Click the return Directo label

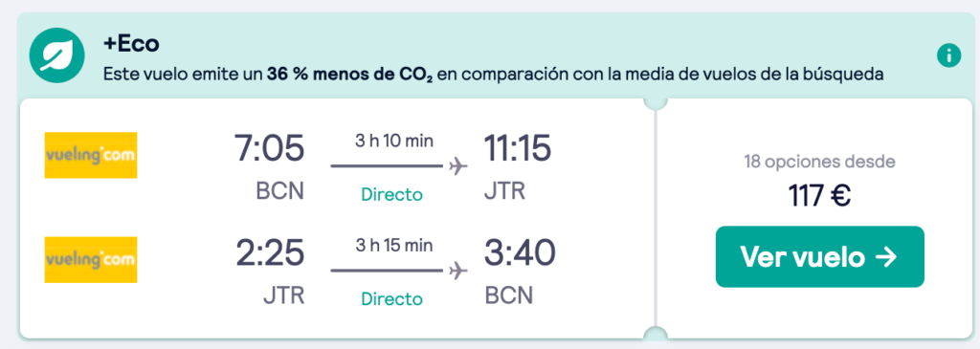tap(391, 299)
